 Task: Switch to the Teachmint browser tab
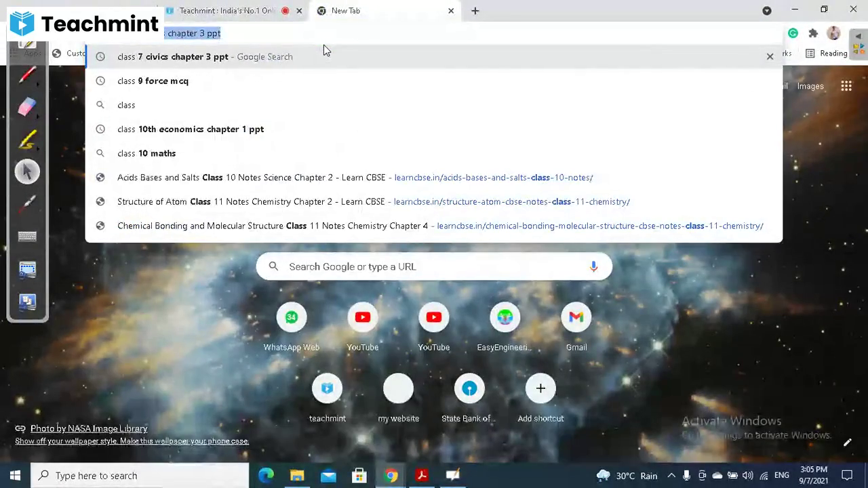coord(227,11)
